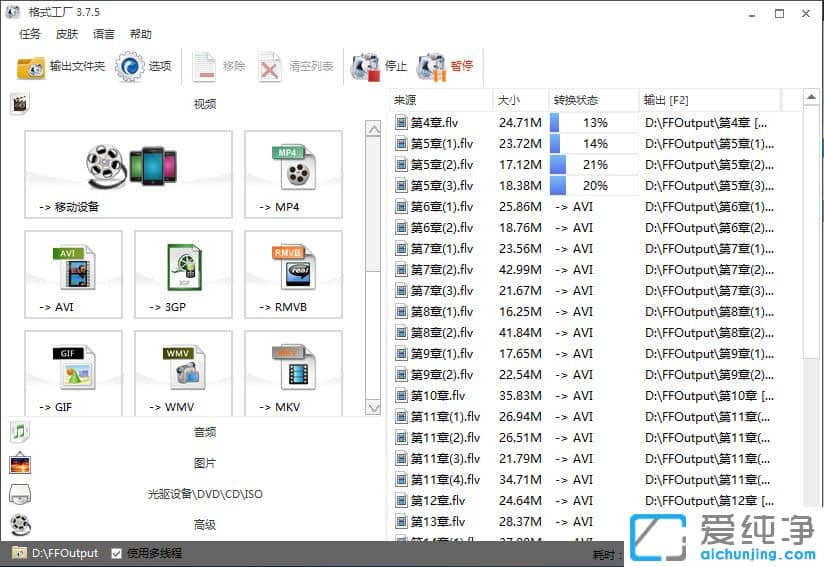Click the file icon of 第10章.flv
The image size is (824, 567).
click(x=401, y=396)
